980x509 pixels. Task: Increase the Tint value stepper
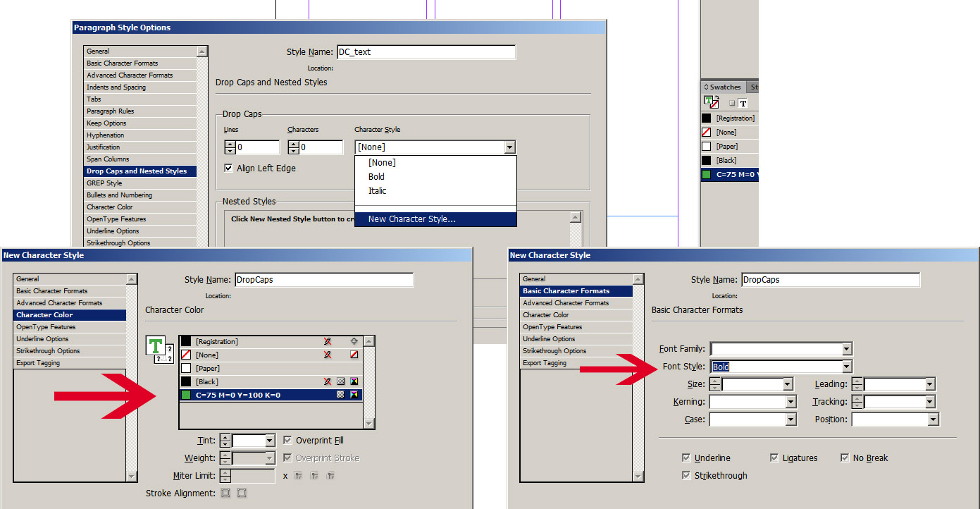pos(225,437)
